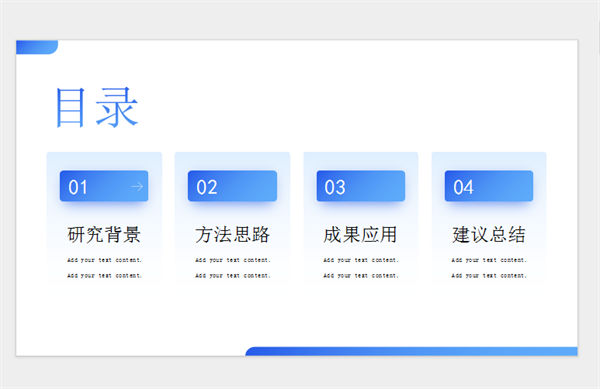Viewport: 600px width, 389px height.
Task: Click second placeholder text line under 成果应用
Action: coord(361,275)
